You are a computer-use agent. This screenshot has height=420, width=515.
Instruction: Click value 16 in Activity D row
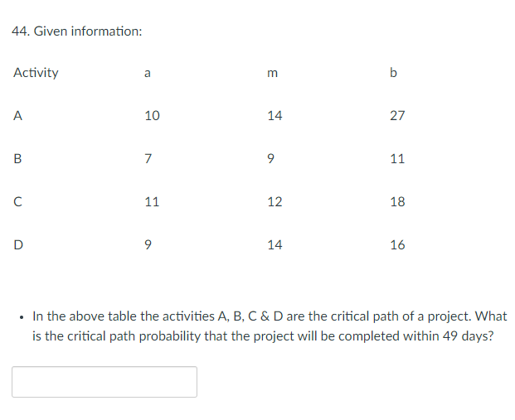coord(397,245)
